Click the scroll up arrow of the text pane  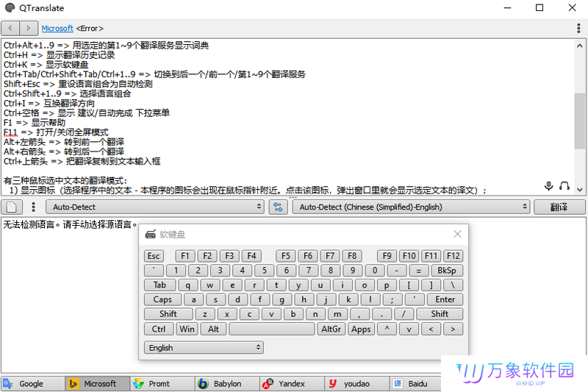coord(580,46)
